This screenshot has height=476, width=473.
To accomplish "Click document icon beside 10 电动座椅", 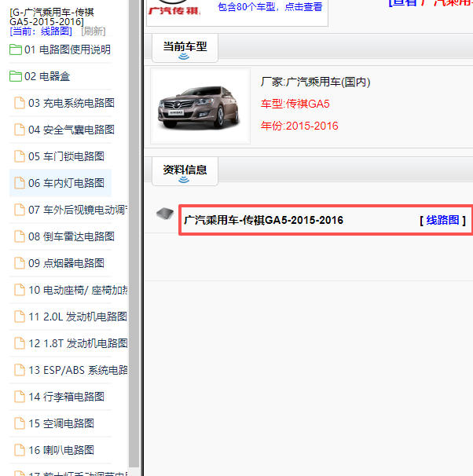I will 20,290.
